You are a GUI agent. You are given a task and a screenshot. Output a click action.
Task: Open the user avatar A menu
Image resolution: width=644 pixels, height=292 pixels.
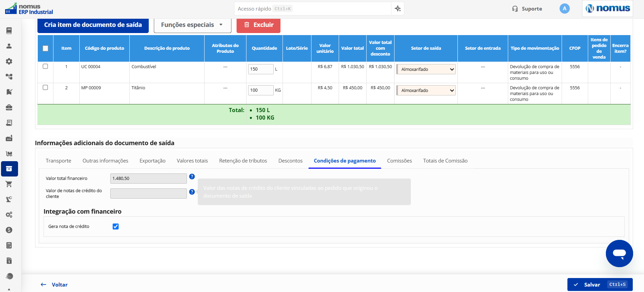tap(564, 9)
